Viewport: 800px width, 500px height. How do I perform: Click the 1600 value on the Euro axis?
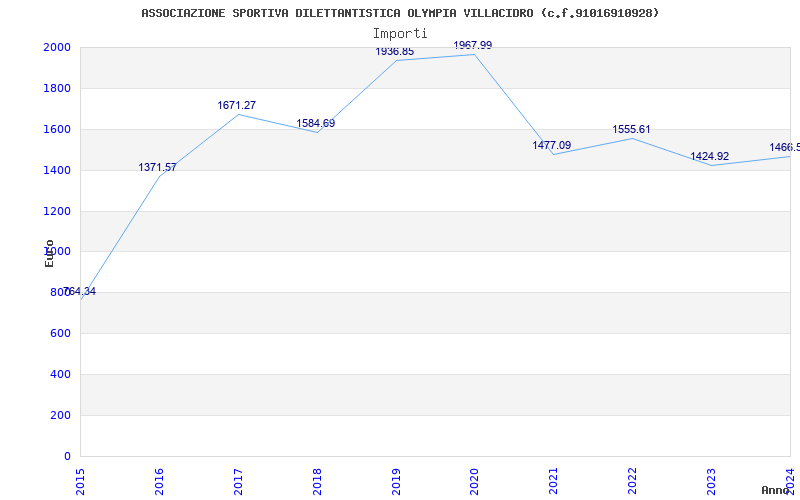coord(57,129)
